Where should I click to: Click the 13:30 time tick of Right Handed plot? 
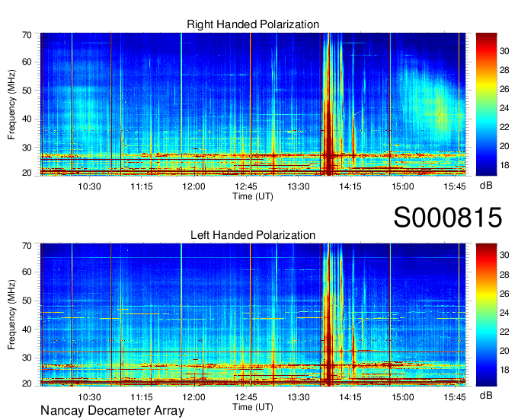click(x=299, y=186)
